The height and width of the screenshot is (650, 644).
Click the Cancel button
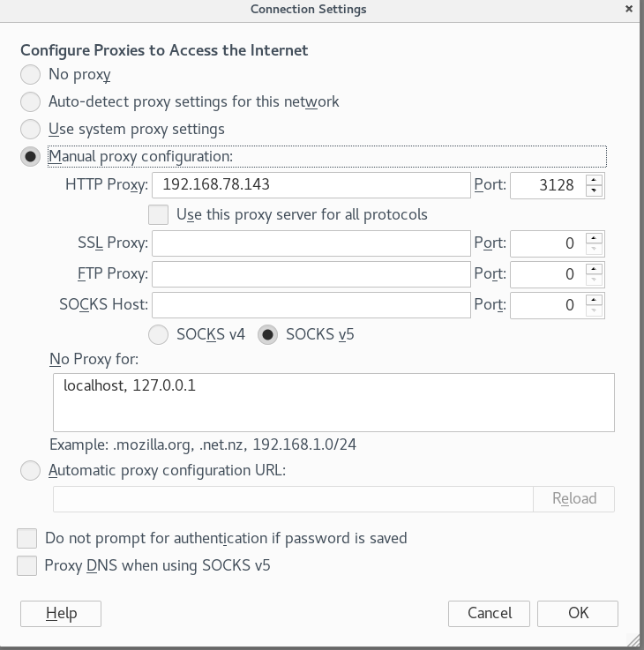[x=489, y=614]
